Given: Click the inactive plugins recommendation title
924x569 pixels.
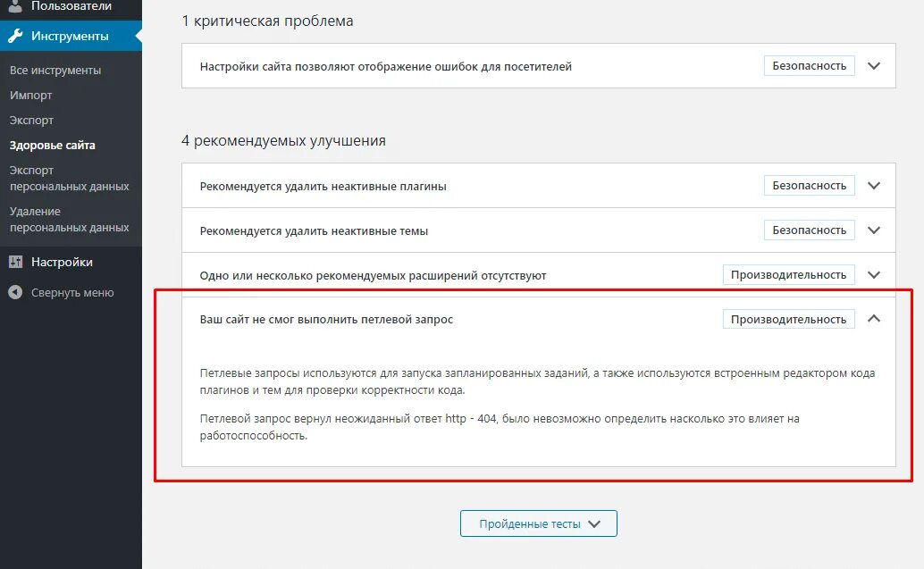Looking at the screenshot, I should tap(323, 187).
